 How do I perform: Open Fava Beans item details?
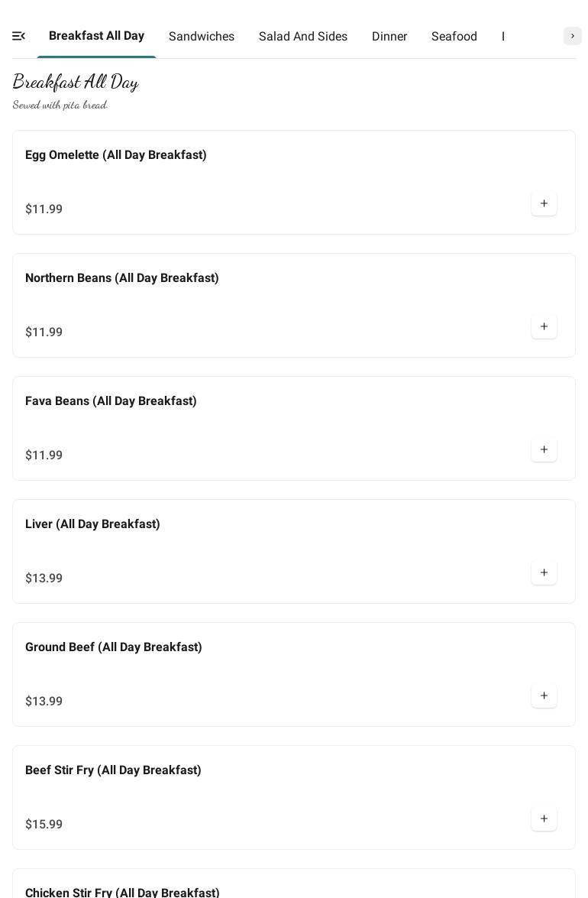point(111,401)
